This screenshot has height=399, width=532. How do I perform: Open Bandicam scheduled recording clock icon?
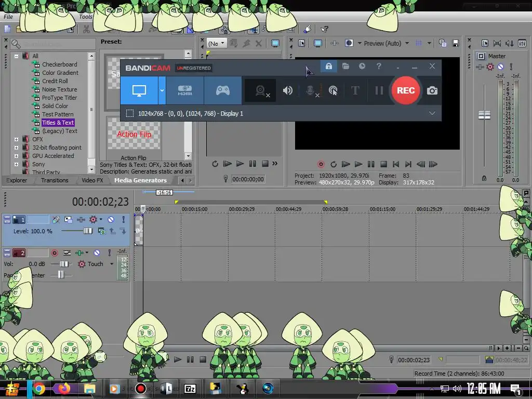(x=362, y=66)
